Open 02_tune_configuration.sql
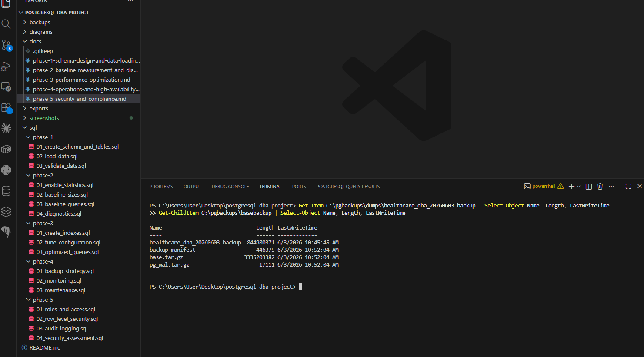Viewport: 644px width, 357px height. 78,242
